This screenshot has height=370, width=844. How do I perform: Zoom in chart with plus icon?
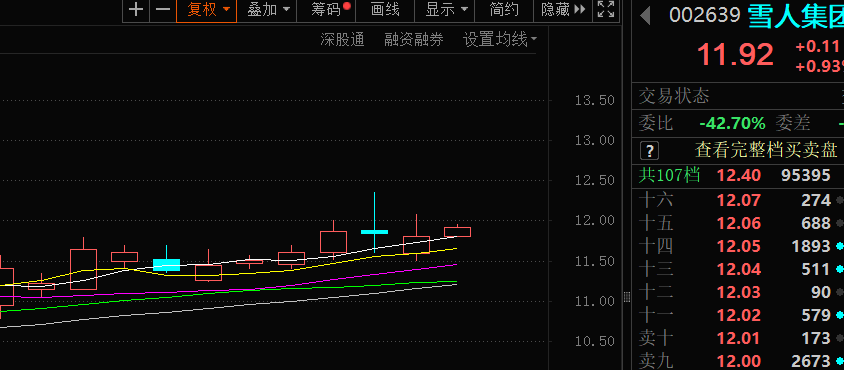coord(136,10)
